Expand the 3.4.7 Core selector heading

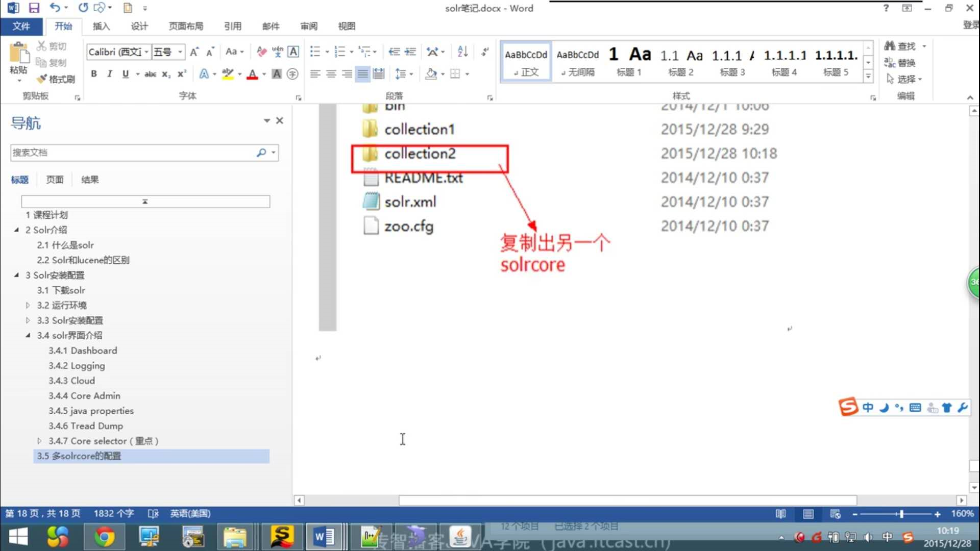coord(39,441)
